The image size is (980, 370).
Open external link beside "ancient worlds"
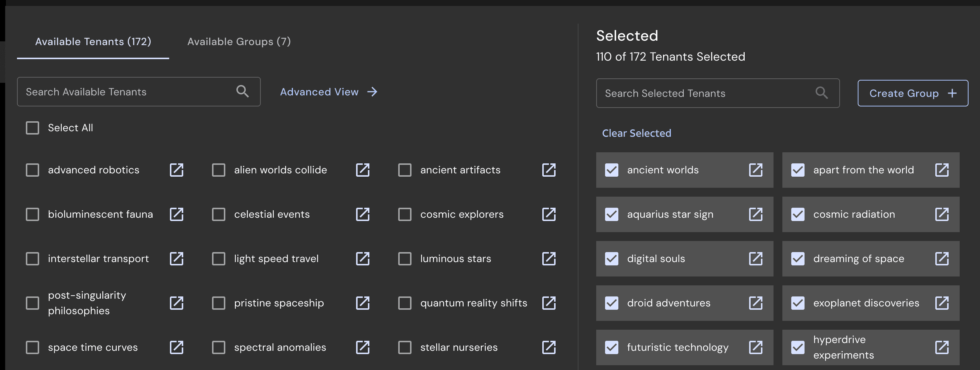[756, 170]
